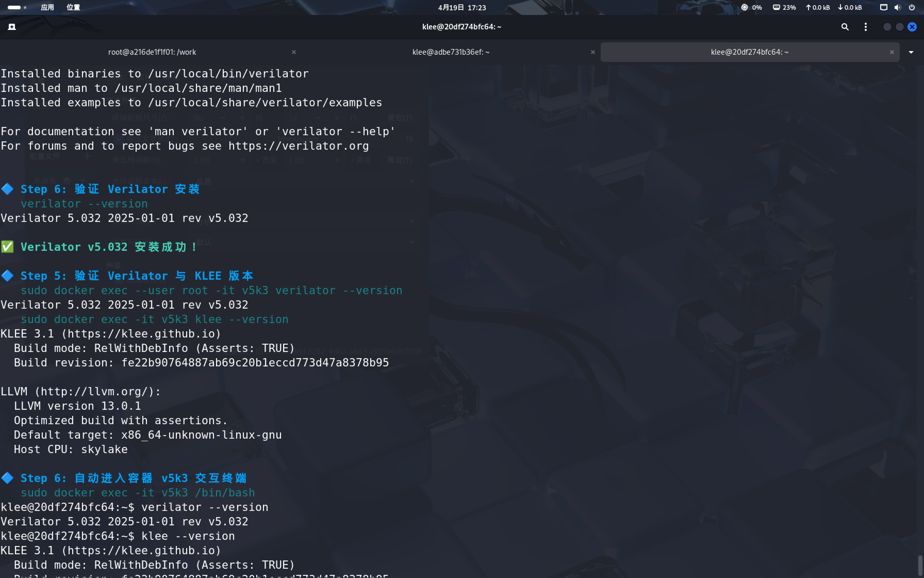Check the memory usage 23% indicator
Screen dimensions: 924x578
[784, 7]
